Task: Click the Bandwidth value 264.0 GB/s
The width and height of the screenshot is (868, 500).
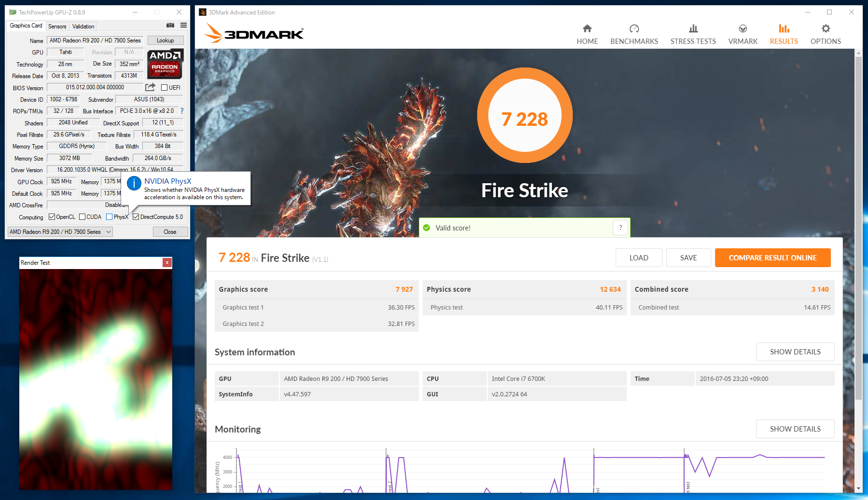Action: point(158,158)
